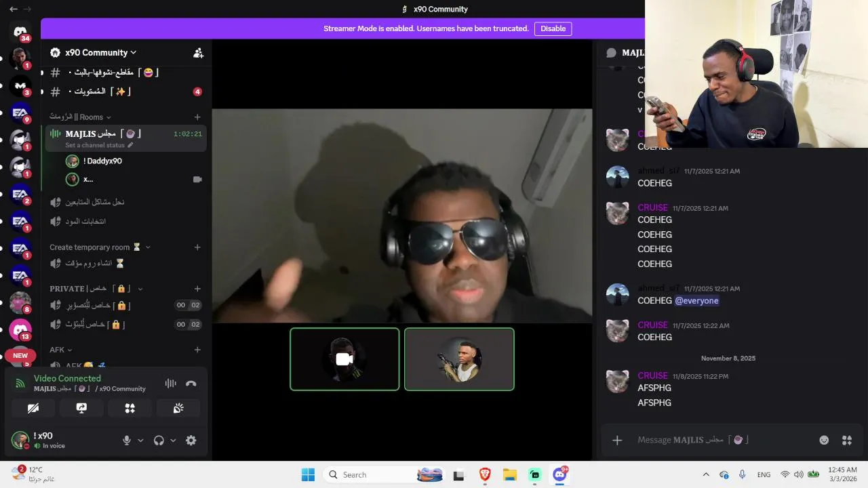
Task: Select user x... with camera icon
Action: click(134, 179)
